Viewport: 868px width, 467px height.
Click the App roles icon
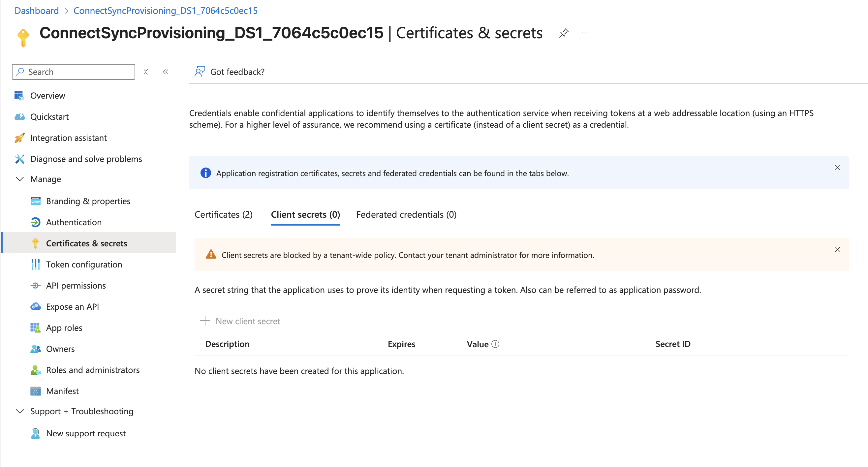35,327
